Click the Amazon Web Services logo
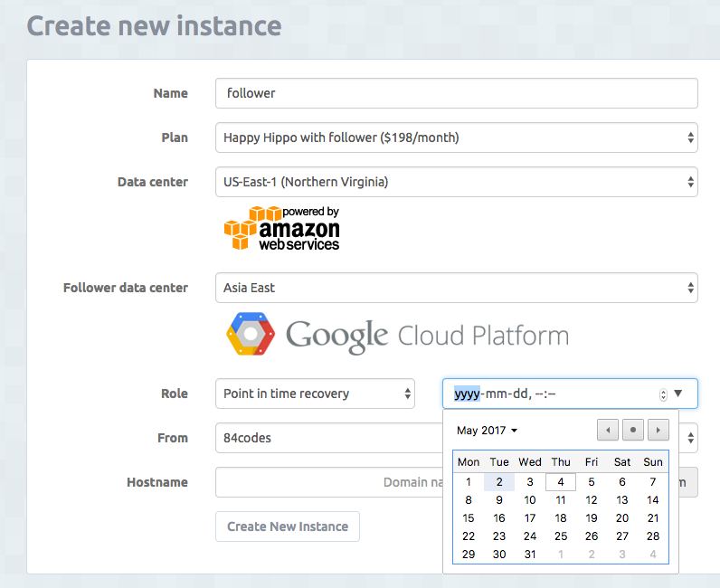The height and width of the screenshot is (588, 720). click(x=281, y=228)
